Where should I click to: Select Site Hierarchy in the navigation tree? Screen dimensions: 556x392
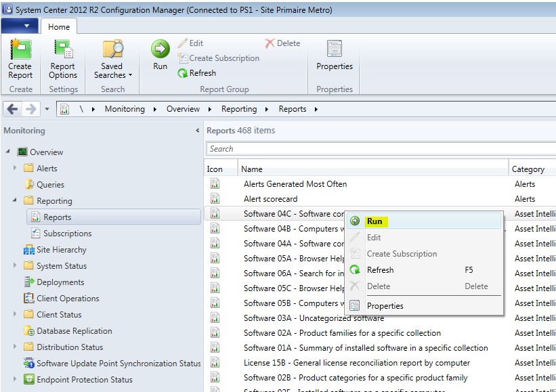pyautogui.click(x=61, y=250)
